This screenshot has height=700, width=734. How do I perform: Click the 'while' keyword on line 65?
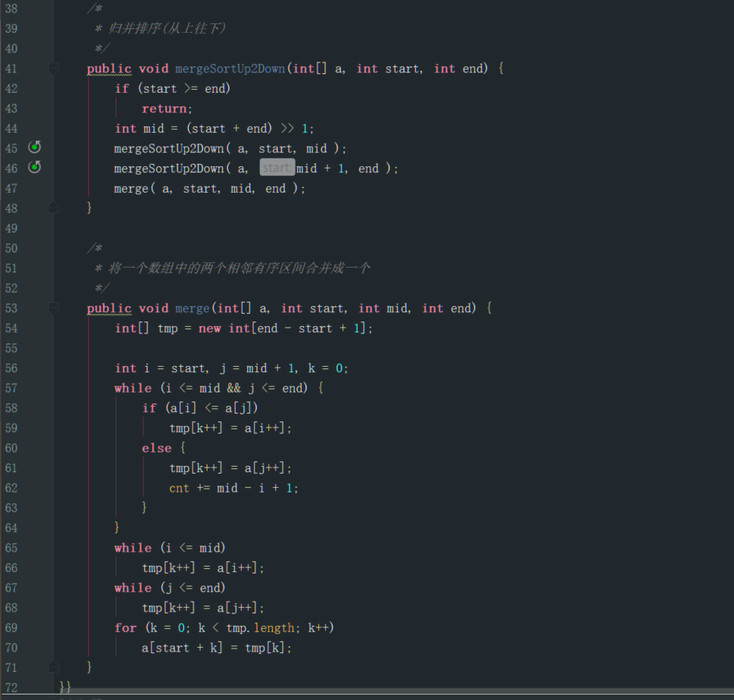coord(133,548)
